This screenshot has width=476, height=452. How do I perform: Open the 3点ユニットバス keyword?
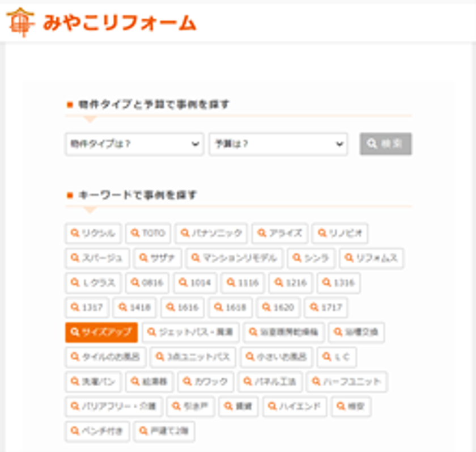click(193, 357)
